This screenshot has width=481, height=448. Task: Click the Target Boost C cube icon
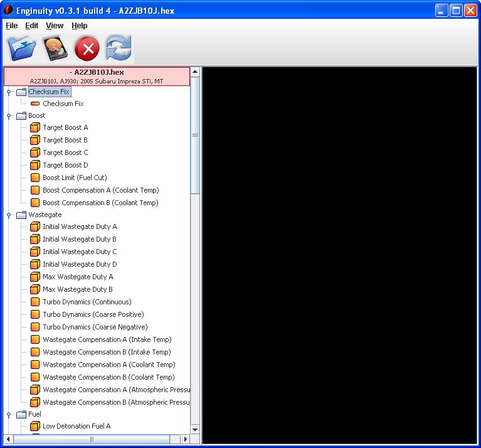click(x=35, y=152)
